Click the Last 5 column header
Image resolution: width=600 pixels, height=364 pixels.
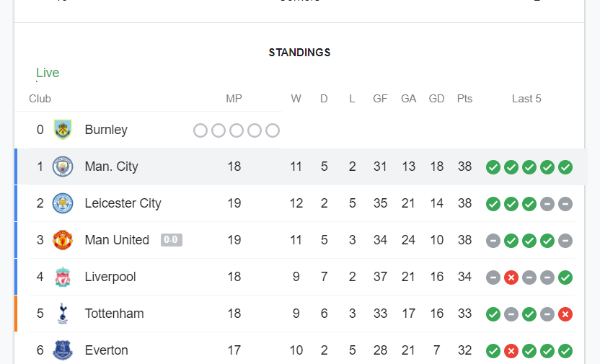click(x=526, y=99)
